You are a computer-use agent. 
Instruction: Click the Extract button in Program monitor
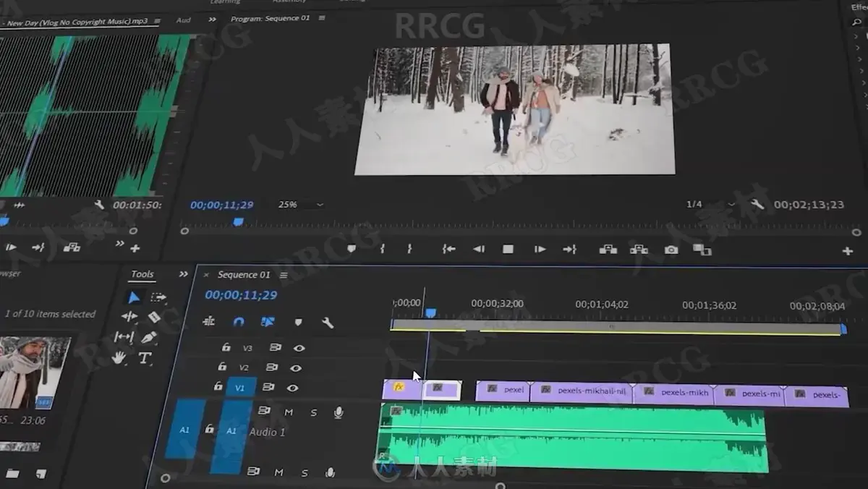click(x=639, y=250)
